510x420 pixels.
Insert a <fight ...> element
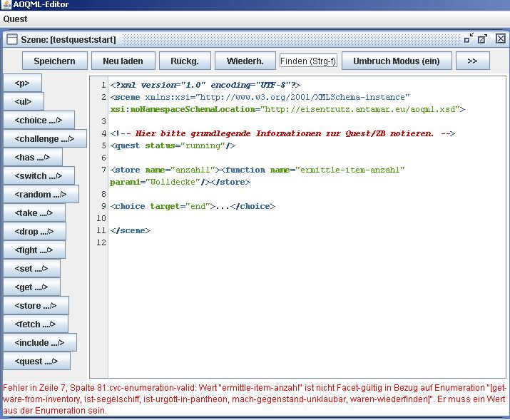point(34,250)
